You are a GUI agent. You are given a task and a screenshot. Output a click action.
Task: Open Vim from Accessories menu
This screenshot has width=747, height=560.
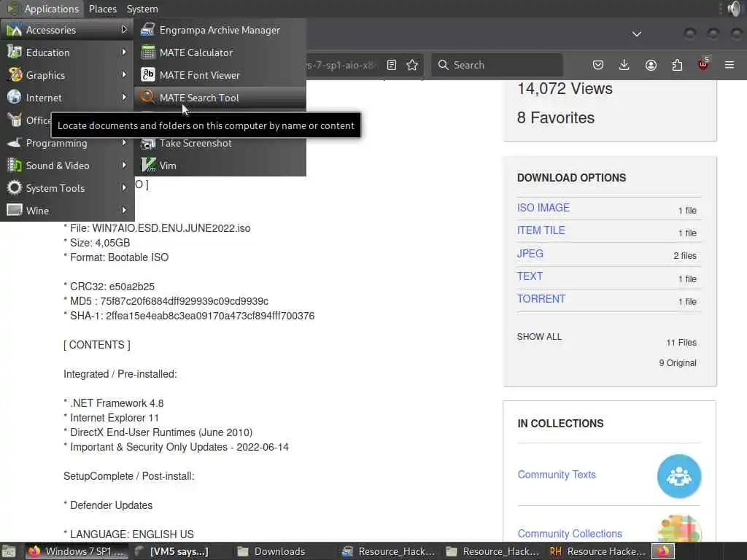(220, 166)
